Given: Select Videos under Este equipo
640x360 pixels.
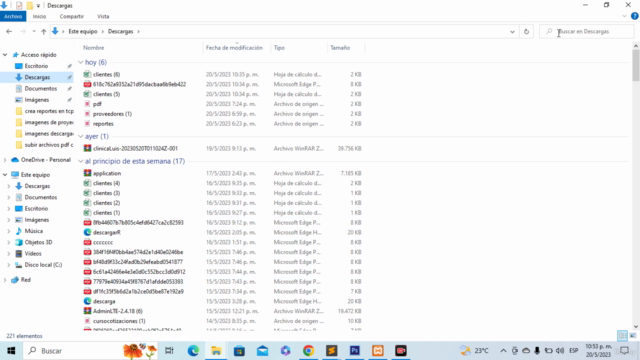Looking at the screenshot, I should [x=33, y=253].
